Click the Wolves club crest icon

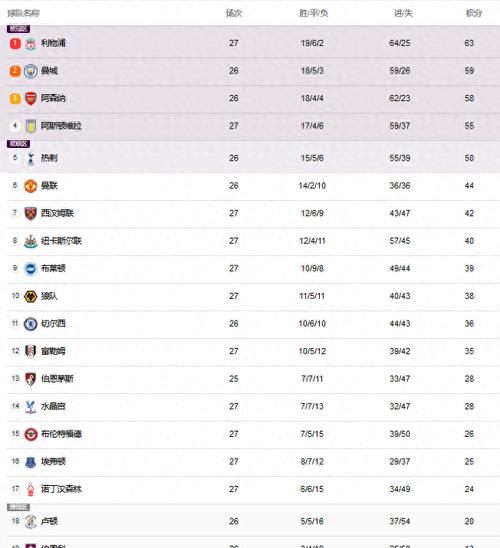tap(30, 296)
